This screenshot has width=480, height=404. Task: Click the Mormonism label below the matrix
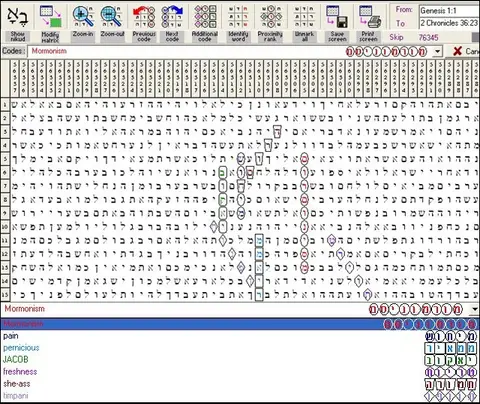(25, 309)
